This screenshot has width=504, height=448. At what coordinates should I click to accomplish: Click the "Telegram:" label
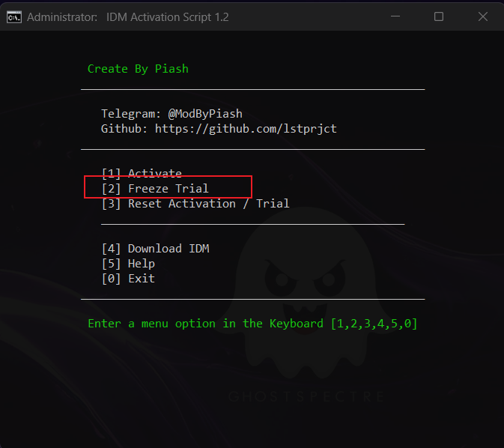131,114
